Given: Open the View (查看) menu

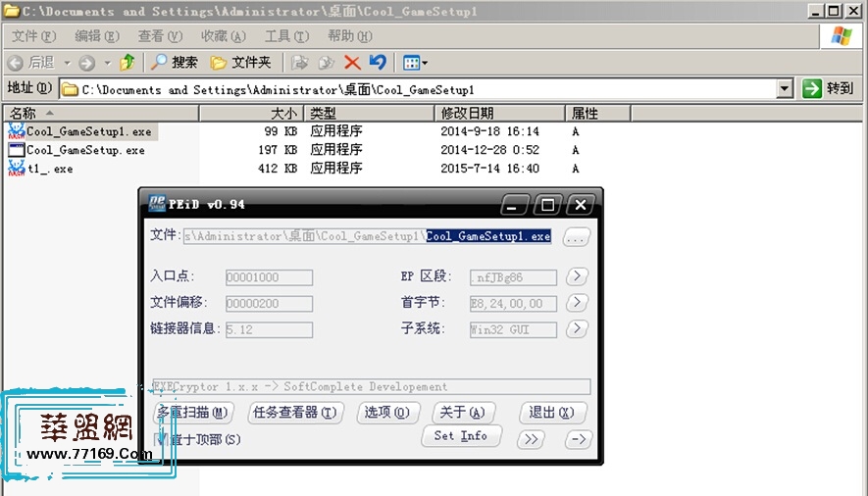Looking at the screenshot, I should click(x=159, y=36).
